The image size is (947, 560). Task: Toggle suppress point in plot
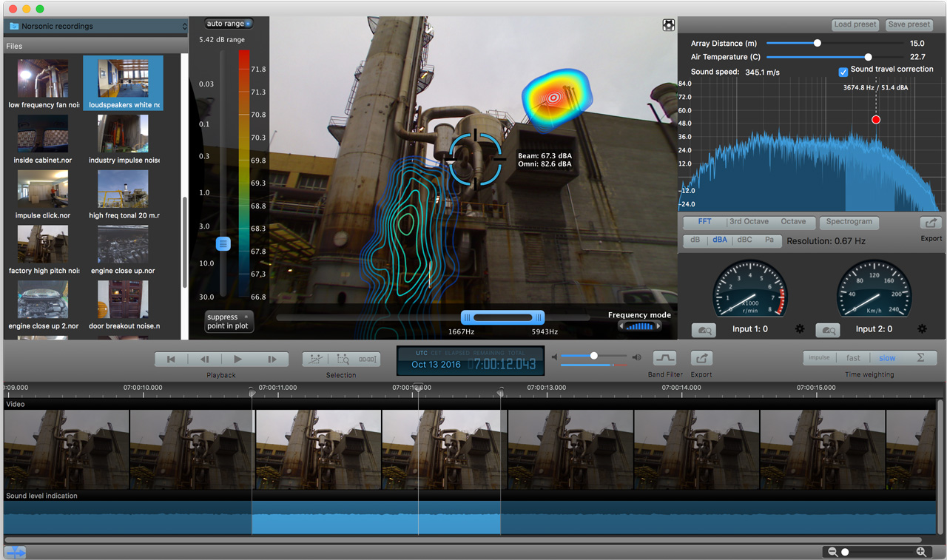(229, 321)
